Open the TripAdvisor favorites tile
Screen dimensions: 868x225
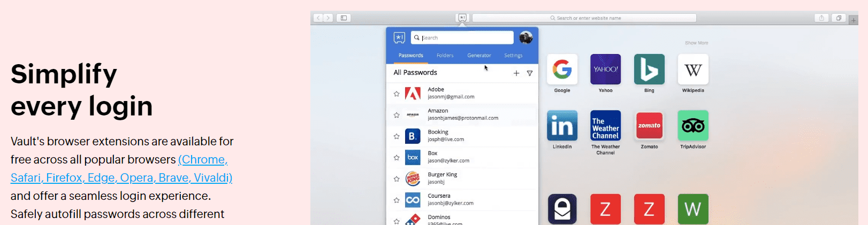tap(693, 126)
